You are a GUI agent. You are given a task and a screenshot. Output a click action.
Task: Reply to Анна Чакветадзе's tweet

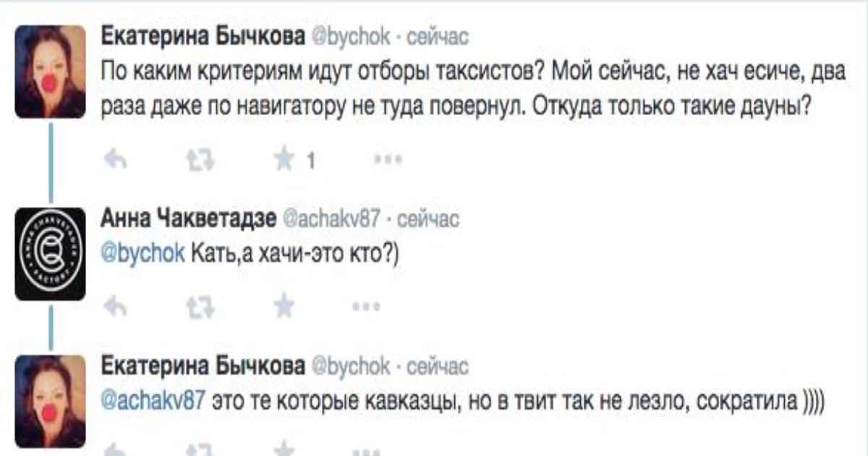115,307
